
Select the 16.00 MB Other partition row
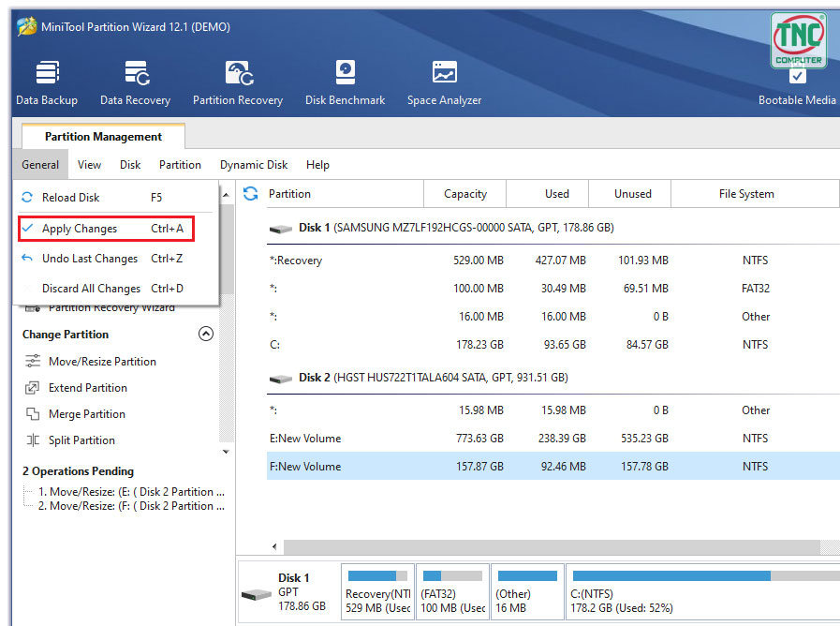pos(553,316)
